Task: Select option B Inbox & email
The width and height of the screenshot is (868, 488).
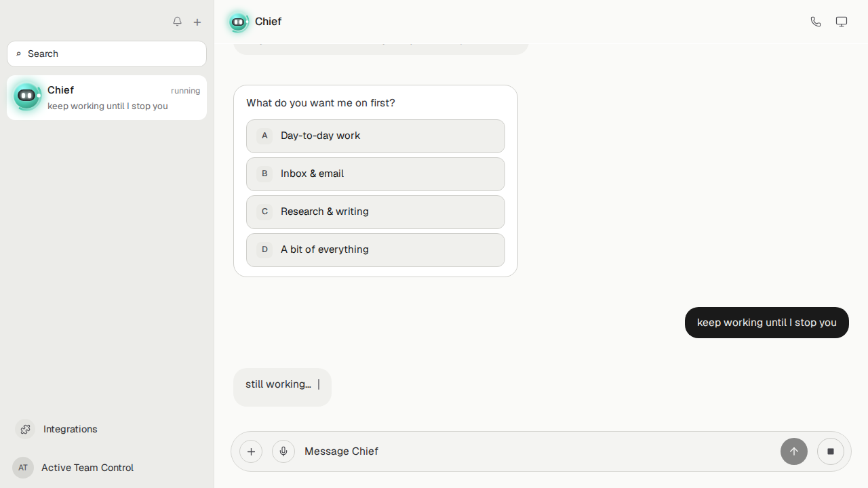Action: pyautogui.click(x=376, y=174)
